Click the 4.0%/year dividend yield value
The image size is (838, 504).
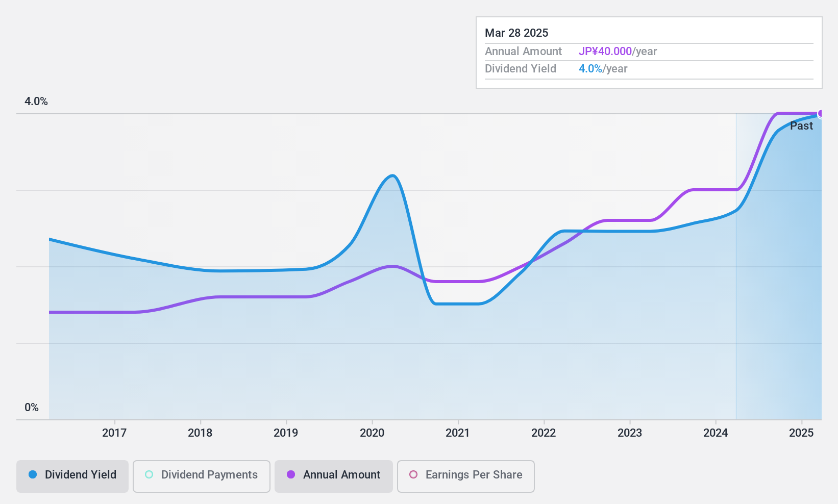pos(603,69)
